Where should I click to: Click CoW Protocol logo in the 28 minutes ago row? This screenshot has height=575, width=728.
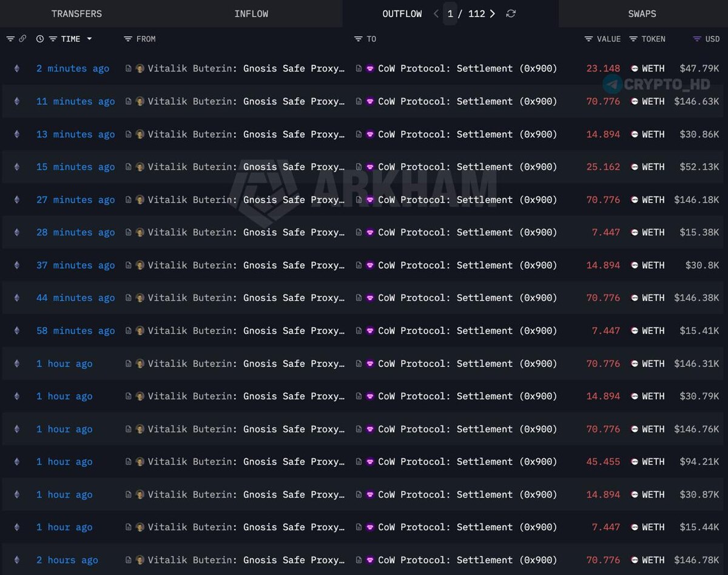coord(370,232)
